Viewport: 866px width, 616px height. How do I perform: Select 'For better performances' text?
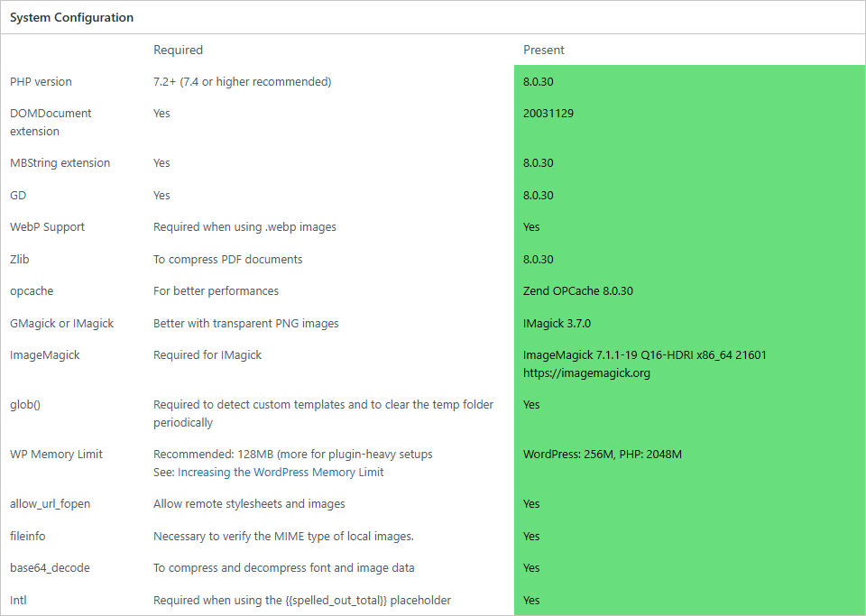216,291
